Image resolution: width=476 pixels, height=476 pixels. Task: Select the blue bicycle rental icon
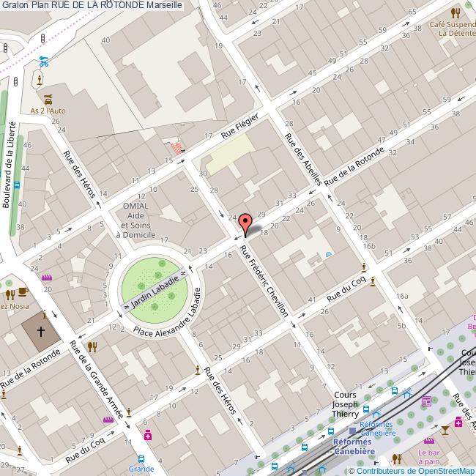(44, 62)
